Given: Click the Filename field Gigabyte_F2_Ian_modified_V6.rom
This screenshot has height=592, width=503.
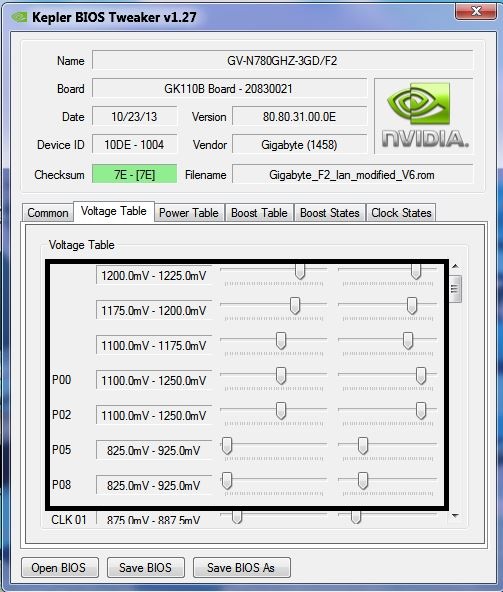Looking at the screenshot, I should [352, 174].
